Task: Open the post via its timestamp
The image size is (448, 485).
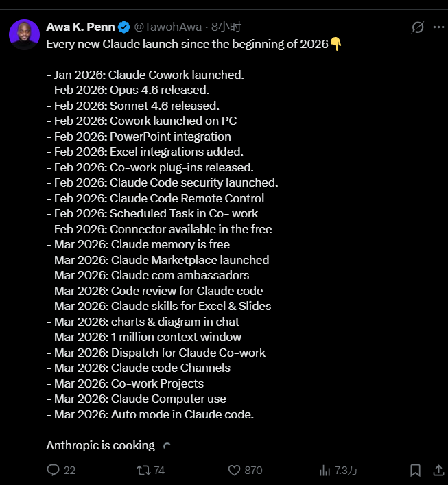Action: [x=226, y=27]
